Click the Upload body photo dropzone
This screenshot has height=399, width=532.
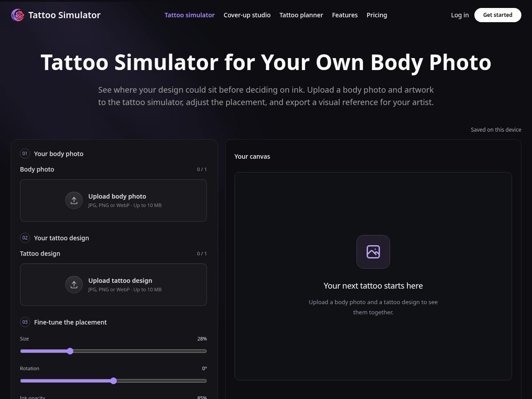click(x=113, y=200)
